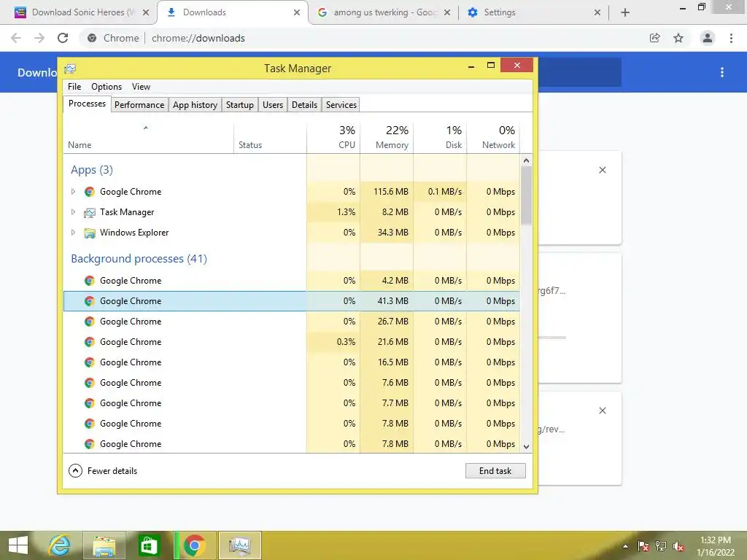Click the process list scrollbar thumb

[x=526, y=195]
